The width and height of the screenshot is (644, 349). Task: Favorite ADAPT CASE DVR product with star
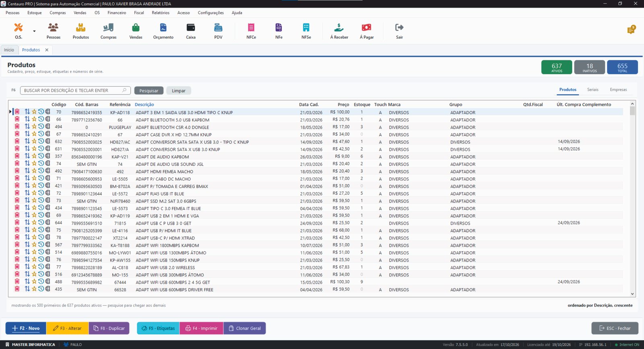tap(34, 134)
